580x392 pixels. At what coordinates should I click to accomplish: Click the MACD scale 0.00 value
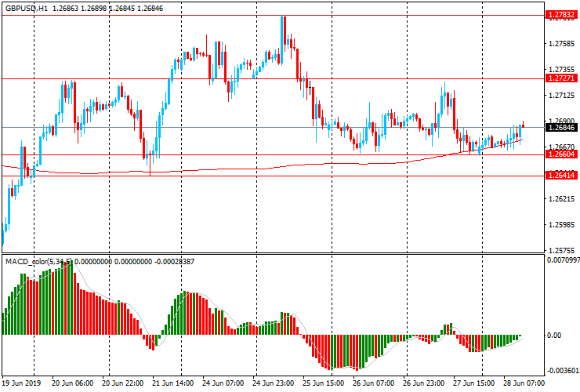coord(553,336)
